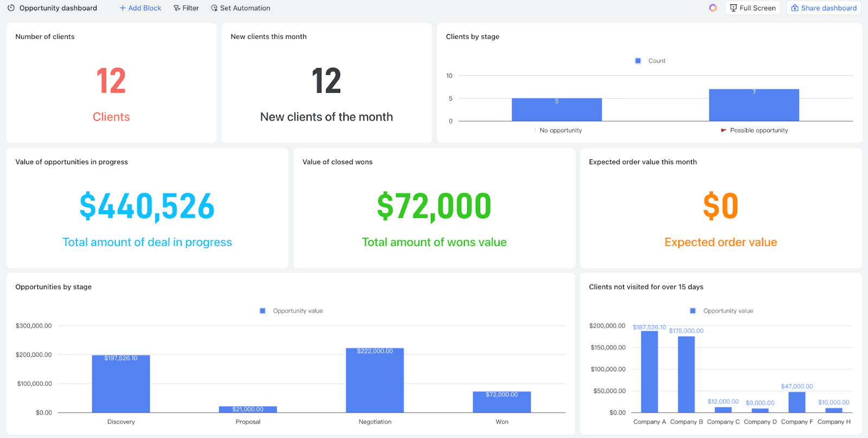Click the Opportunity value legend in Opportunities by stage
Screen dimensions: 868x438
pyautogui.click(x=292, y=311)
